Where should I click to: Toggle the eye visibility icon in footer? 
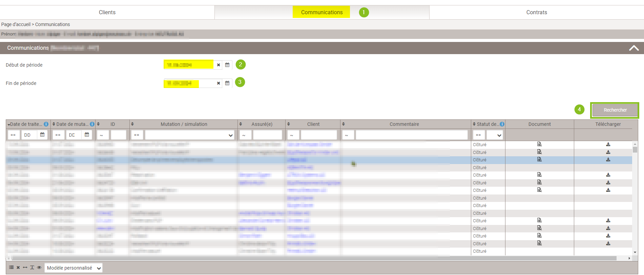click(x=39, y=267)
